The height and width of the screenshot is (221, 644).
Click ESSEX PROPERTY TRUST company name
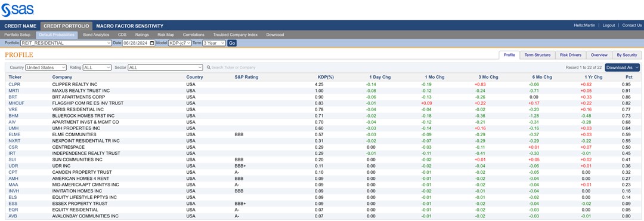[x=80, y=203]
